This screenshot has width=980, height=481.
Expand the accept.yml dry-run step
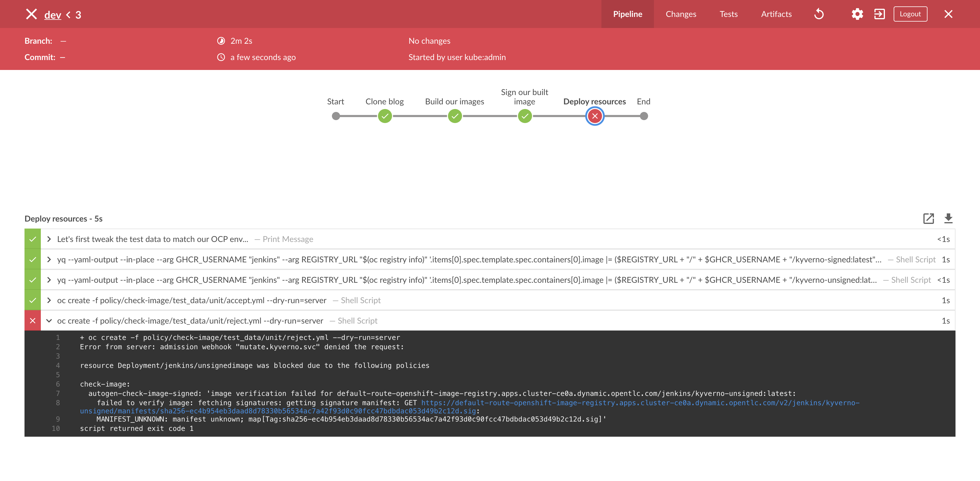coord(49,300)
